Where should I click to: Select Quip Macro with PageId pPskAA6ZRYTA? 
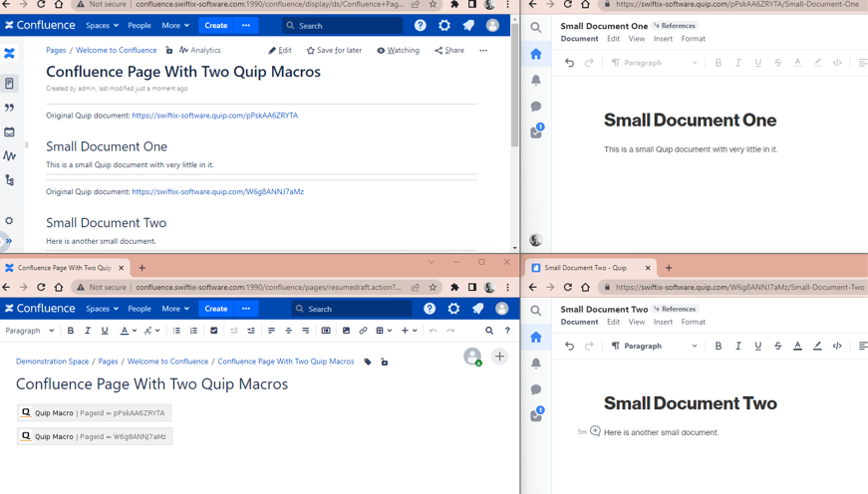point(94,412)
